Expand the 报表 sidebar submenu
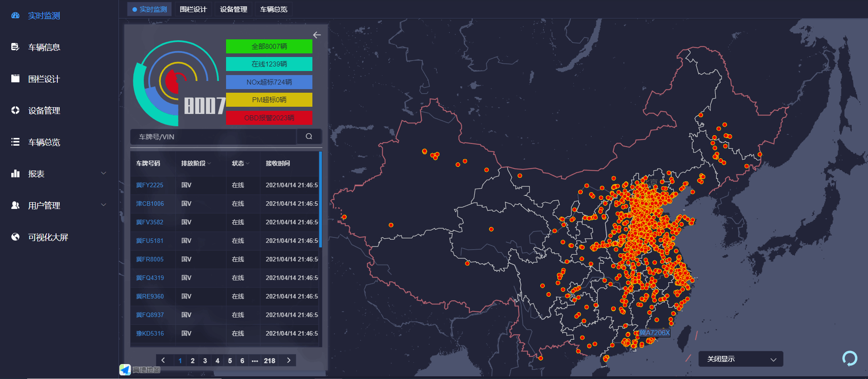 coord(104,174)
